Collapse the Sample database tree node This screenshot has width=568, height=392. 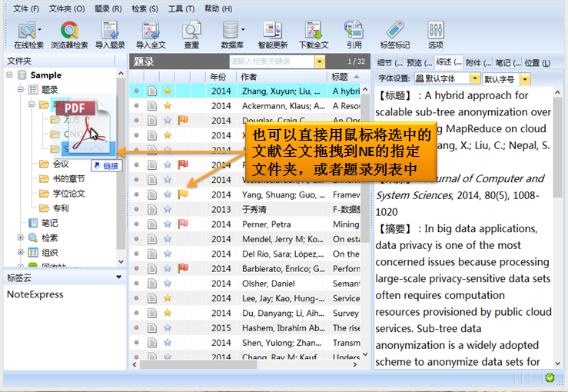tap(10, 75)
